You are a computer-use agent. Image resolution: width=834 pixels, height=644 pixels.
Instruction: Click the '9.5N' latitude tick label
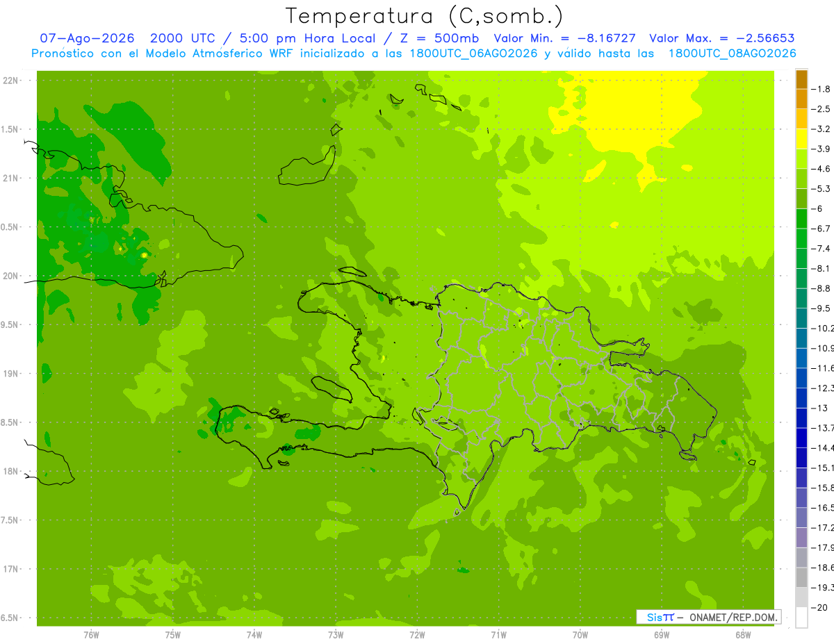click(9, 324)
